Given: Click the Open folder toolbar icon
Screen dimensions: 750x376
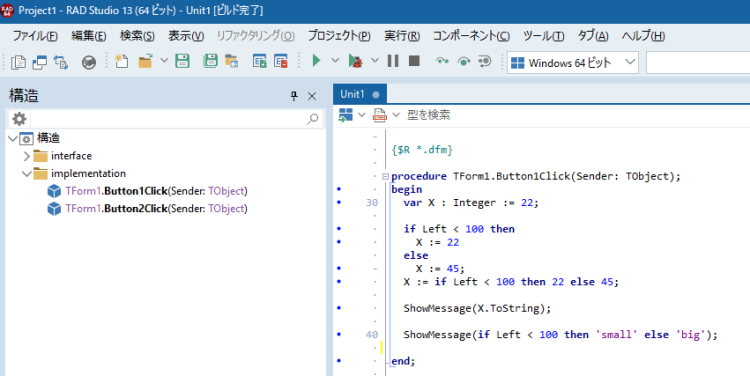Looking at the screenshot, I should point(145,61).
